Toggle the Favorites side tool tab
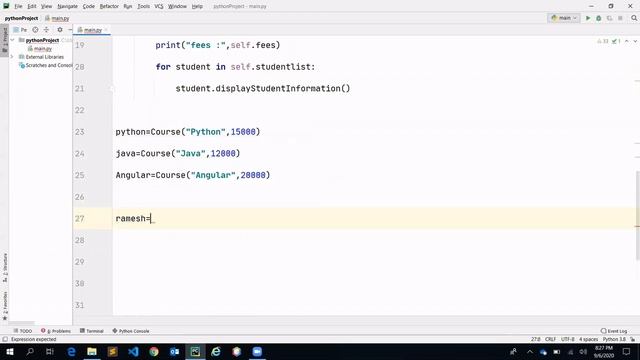Image resolution: width=640 pixels, height=360 pixels. 4,305
